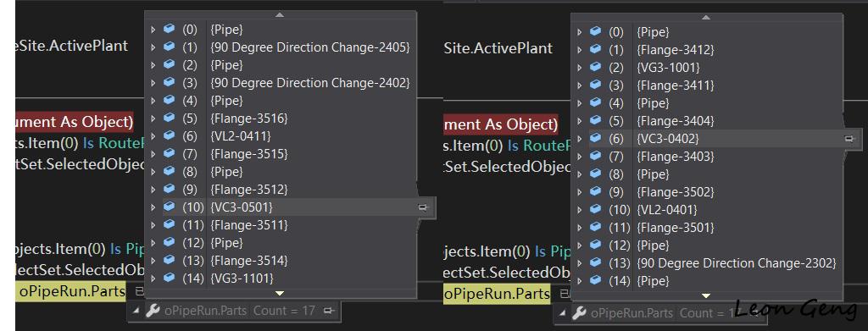Expand 90 Degree Direction Change-2405 item
Screen dimensions: 868x331
153,47
